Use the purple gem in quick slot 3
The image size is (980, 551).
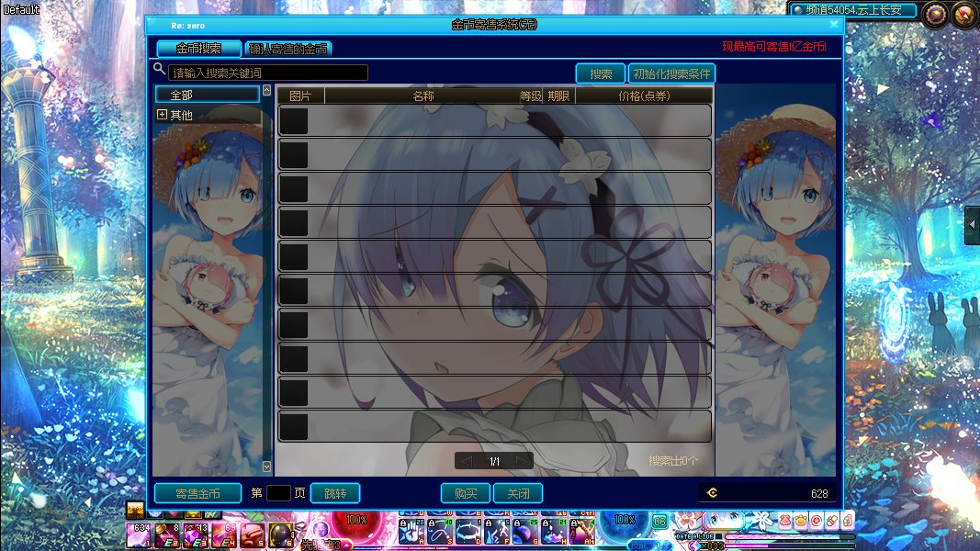(x=197, y=535)
